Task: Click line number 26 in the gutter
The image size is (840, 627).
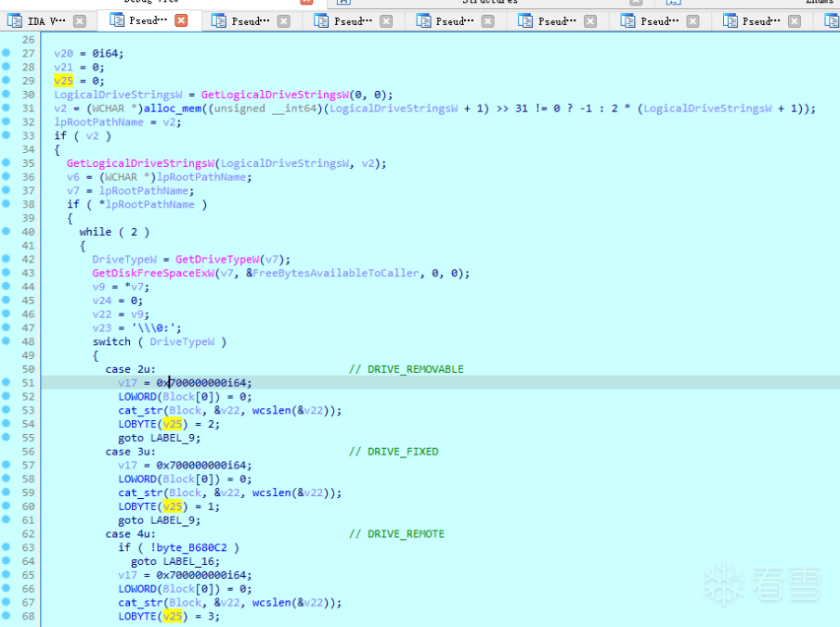Action: click(28, 40)
